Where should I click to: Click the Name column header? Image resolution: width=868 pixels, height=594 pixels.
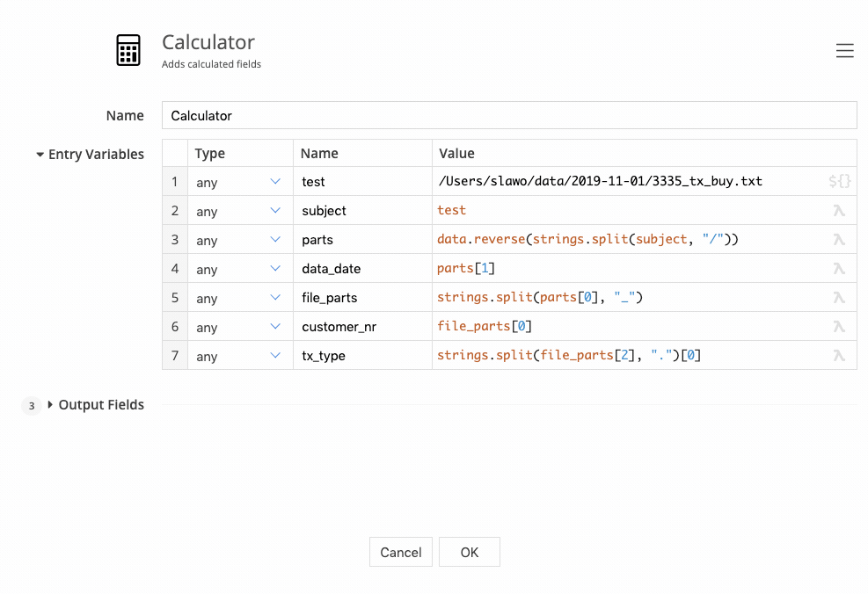tap(319, 153)
